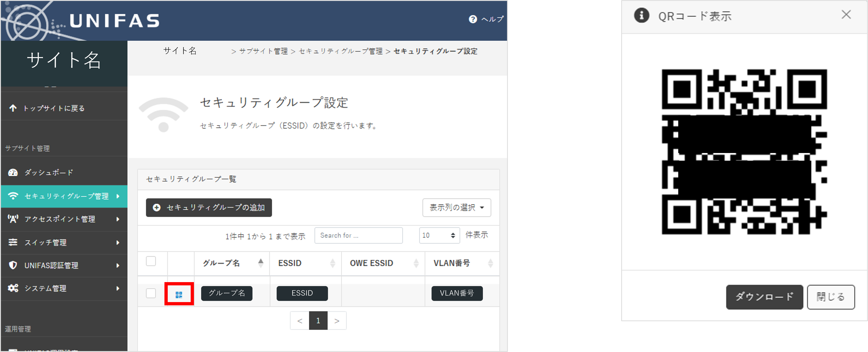Expand セキュリティグループ管理 submenu arrow

(118, 196)
